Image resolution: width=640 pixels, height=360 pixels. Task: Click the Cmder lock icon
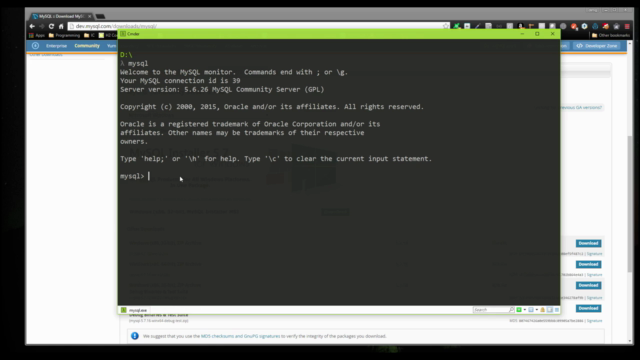(x=542, y=310)
